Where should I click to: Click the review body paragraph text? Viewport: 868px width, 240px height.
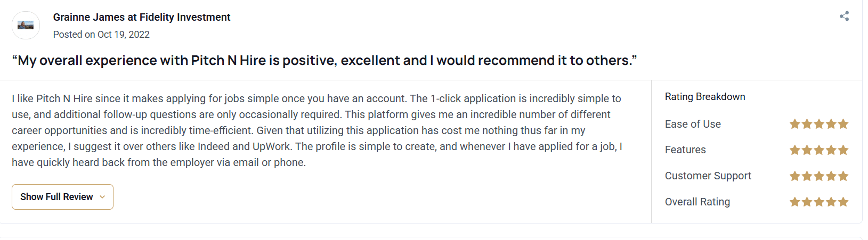pos(317,130)
